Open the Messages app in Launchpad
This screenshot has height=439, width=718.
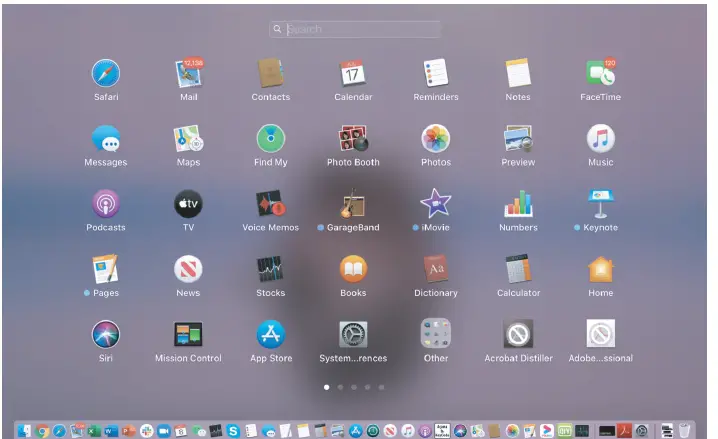(x=106, y=138)
